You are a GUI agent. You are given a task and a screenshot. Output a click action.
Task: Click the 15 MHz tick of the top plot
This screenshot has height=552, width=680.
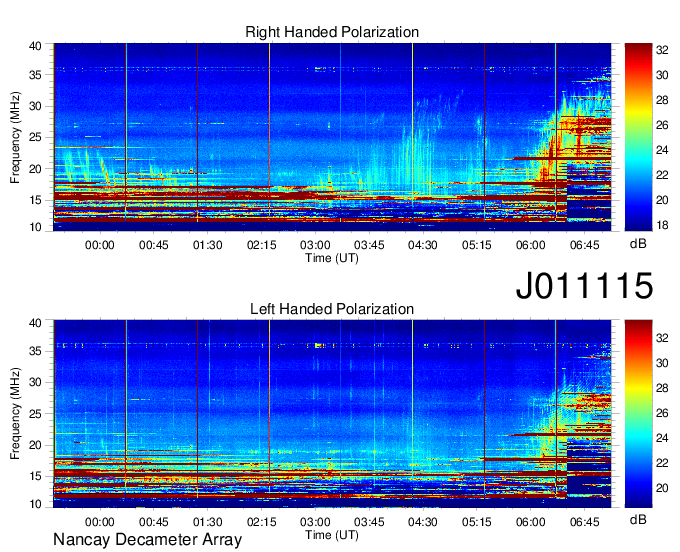(35, 200)
